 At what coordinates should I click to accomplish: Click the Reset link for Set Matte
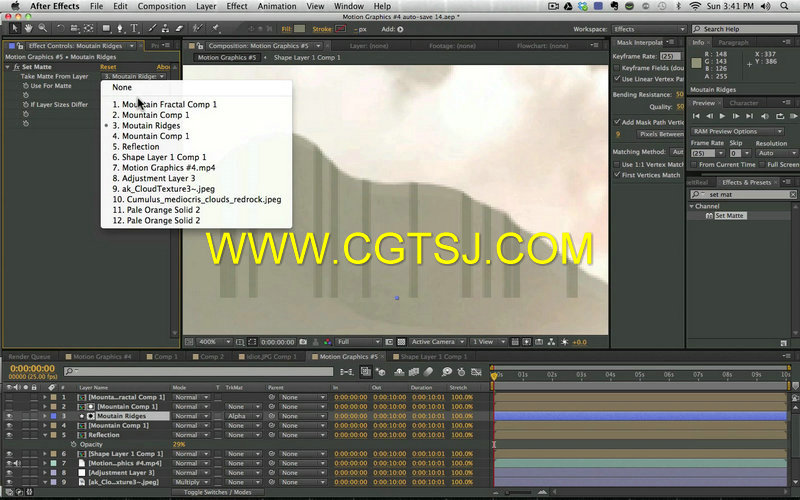click(x=108, y=67)
